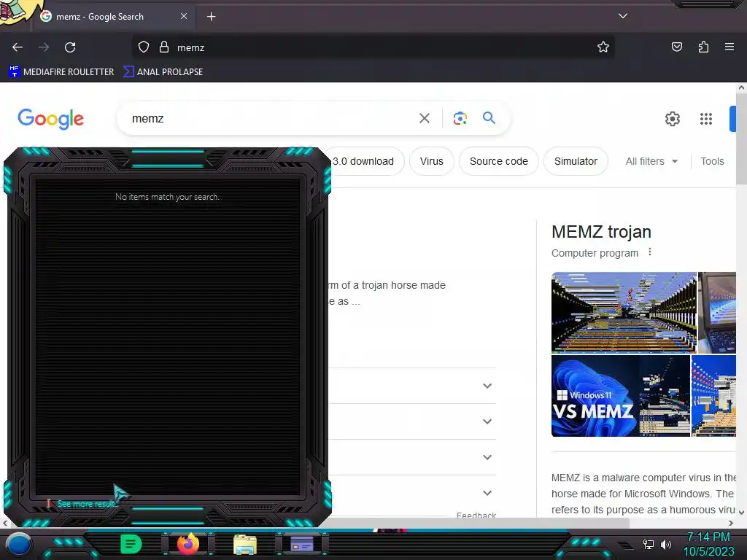Search by image with the camera icon
Viewport: 747px width, 560px height.
pyautogui.click(x=460, y=119)
